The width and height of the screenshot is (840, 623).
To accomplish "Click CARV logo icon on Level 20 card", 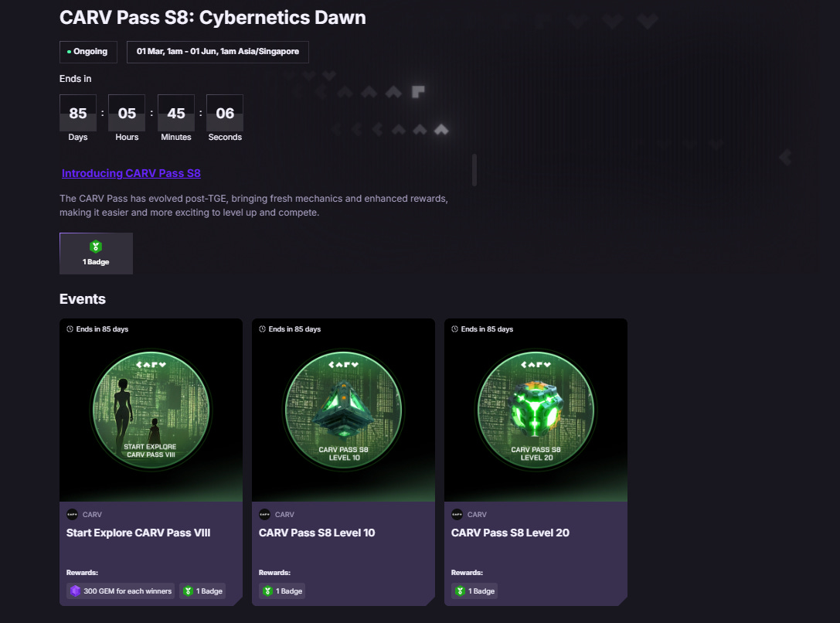I will tap(457, 514).
